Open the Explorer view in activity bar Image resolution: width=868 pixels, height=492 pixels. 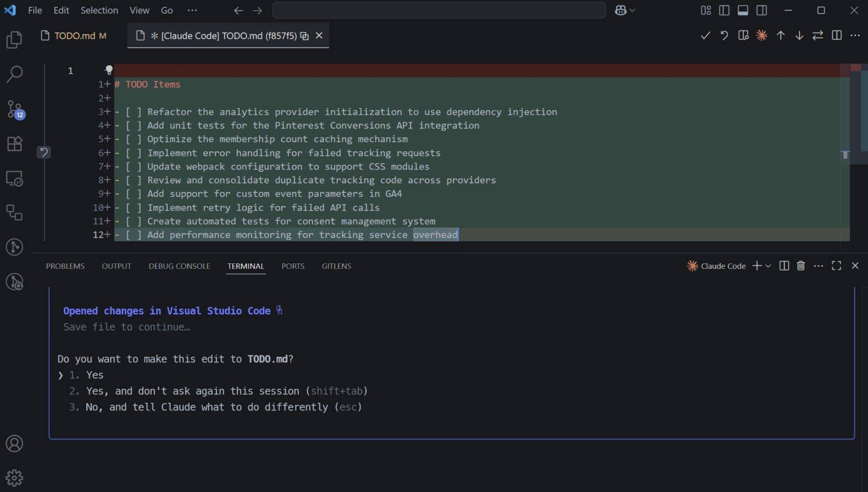[x=14, y=40]
